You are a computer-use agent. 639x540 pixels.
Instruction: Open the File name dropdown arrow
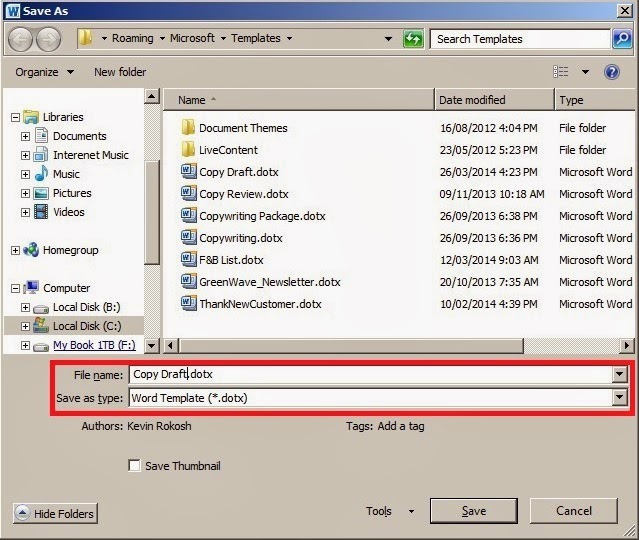[619, 374]
